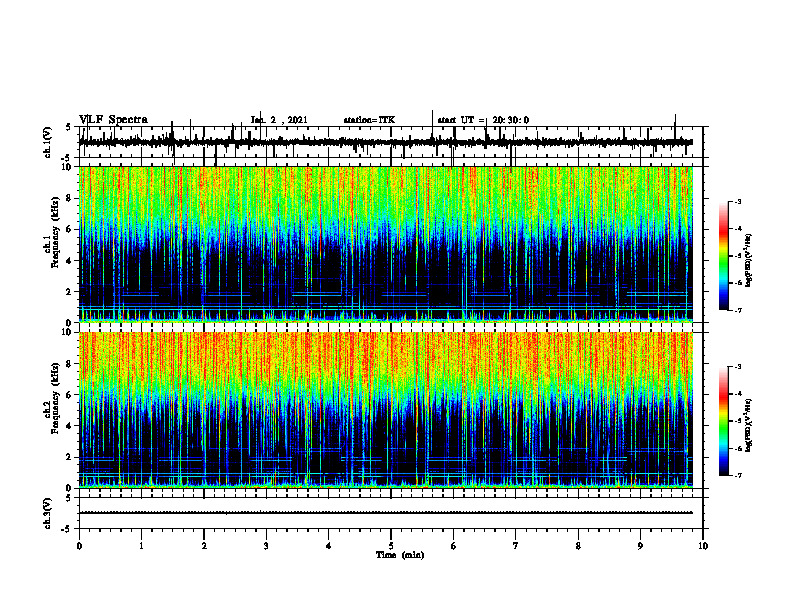Click the ch.2 spectrogram panel
The width and height of the screenshot is (792, 612).
(386, 410)
